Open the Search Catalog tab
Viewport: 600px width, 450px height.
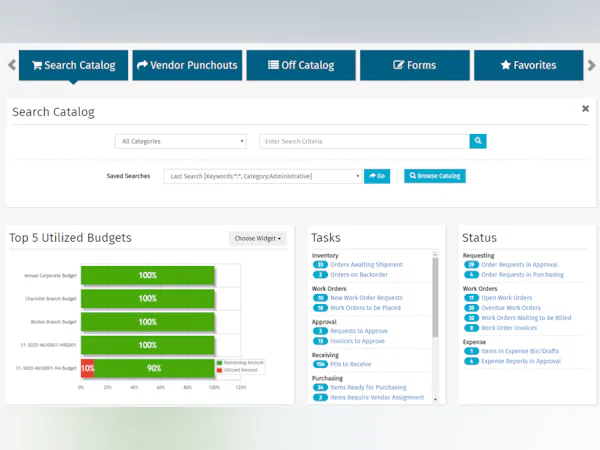point(73,65)
